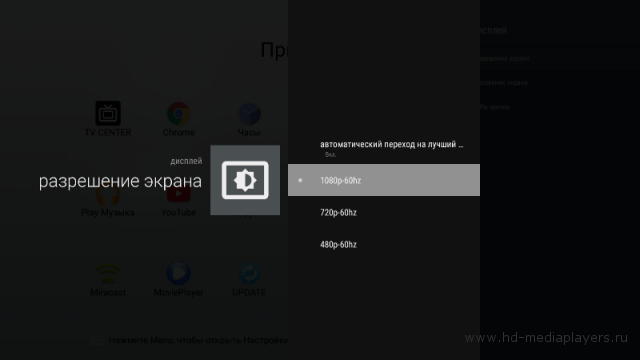
Task: Choose the 480p-60hz resolution option
Action: tap(384, 244)
